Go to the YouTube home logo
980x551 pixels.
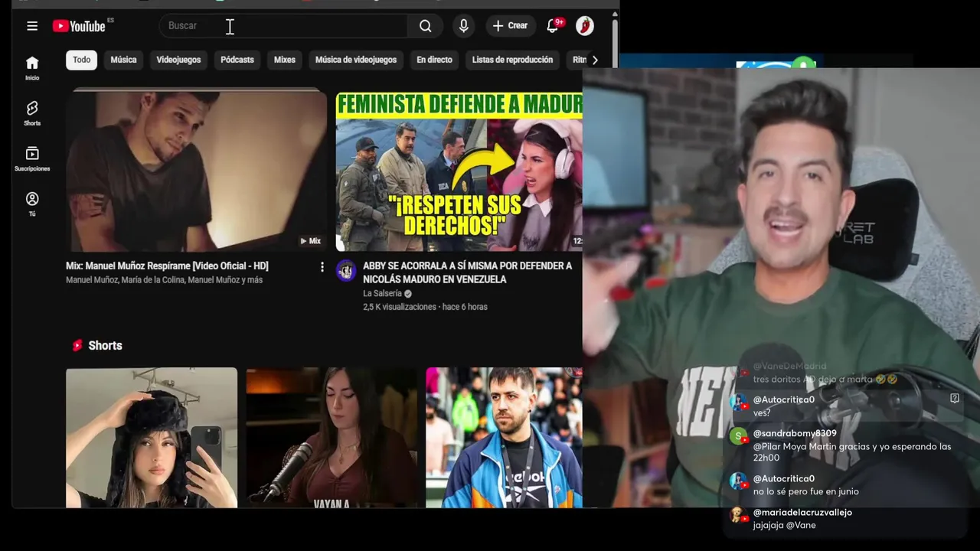click(x=79, y=26)
